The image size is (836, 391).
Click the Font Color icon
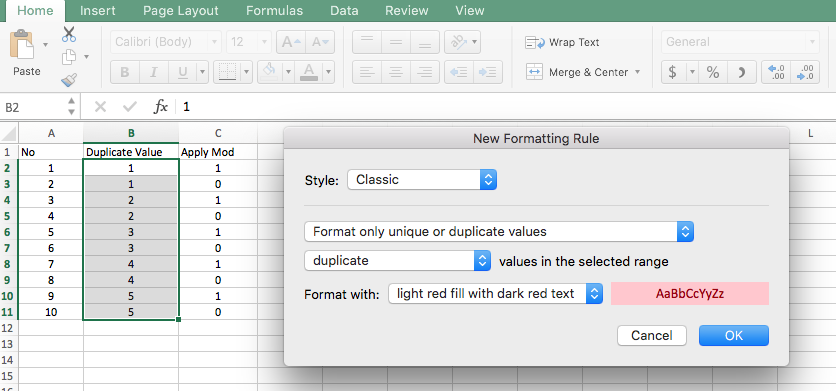click(x=309, y=72)
